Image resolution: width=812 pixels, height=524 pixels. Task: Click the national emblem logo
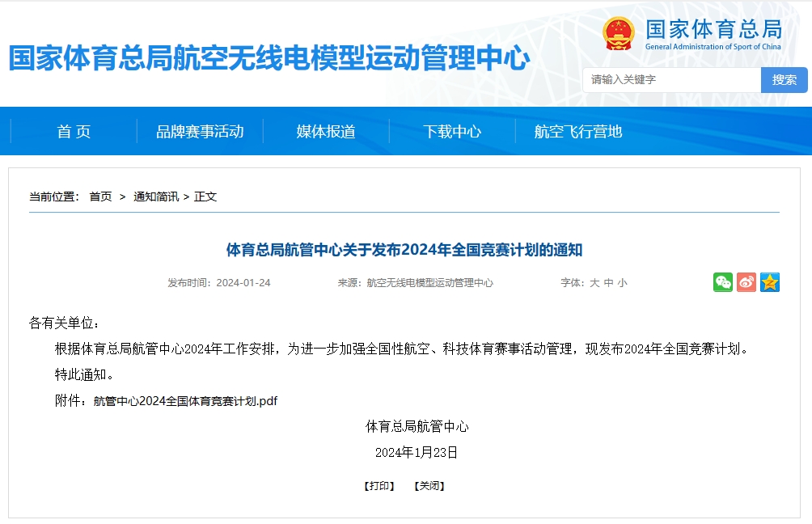[x=619, y=34]
